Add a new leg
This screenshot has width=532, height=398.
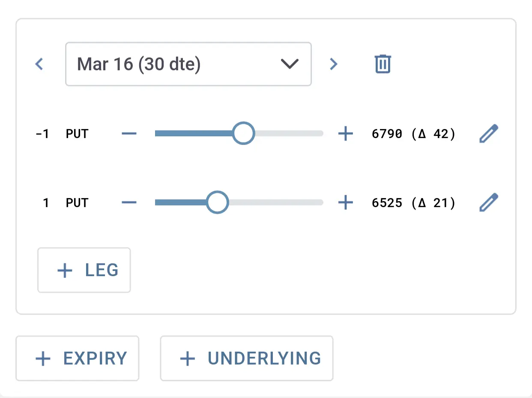point(84,270)
